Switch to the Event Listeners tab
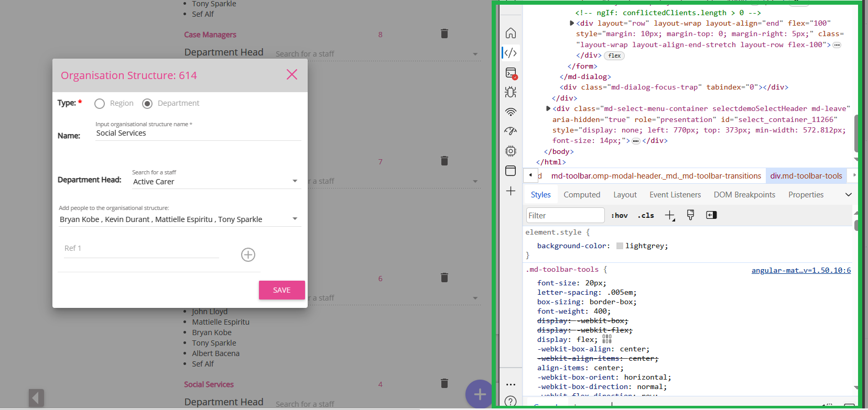The width and height of the screenshot is (868, 410). 675,195
